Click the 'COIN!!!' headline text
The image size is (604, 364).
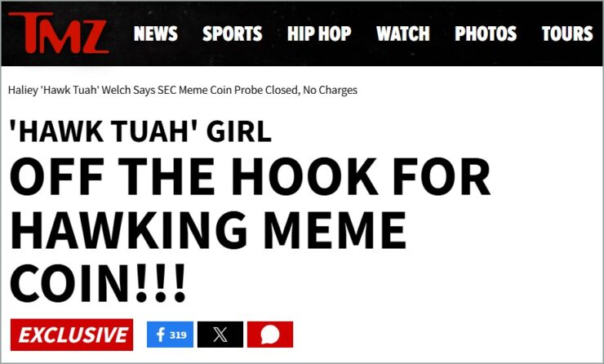click(x=98, y=282)
